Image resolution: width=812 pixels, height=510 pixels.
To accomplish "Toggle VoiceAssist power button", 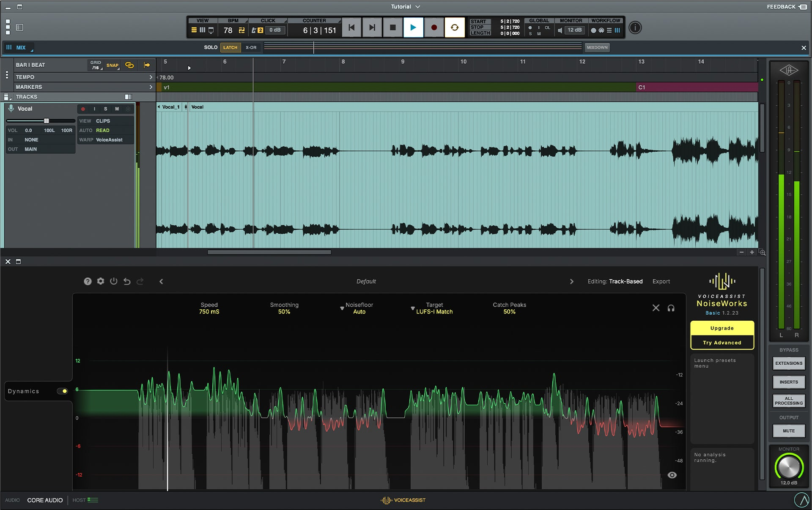I will point(114,281).
